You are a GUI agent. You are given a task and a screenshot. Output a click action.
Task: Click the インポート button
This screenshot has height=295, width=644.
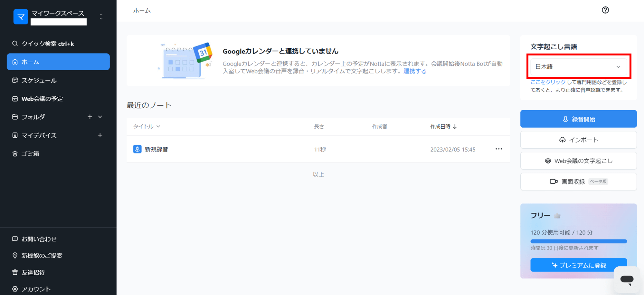tap(579, 140)
